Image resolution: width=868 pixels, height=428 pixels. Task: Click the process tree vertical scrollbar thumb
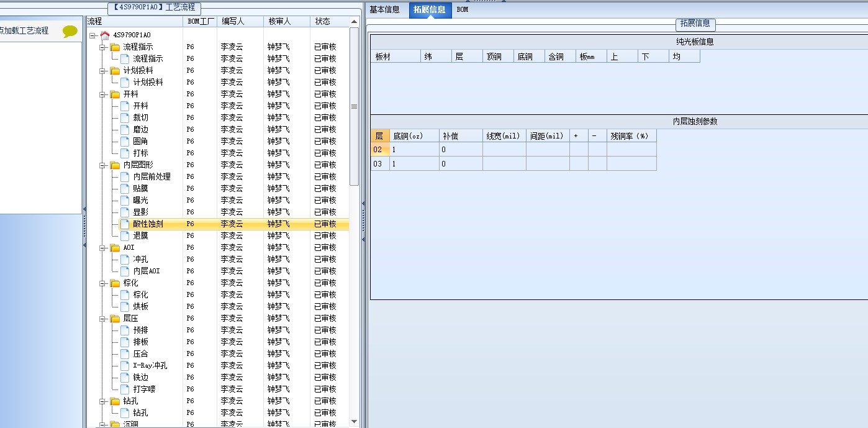(x=355, y=106)
